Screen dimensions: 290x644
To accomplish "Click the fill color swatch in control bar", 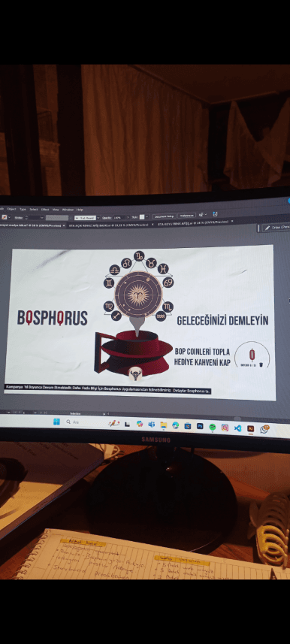I will [x=4, y=217].
